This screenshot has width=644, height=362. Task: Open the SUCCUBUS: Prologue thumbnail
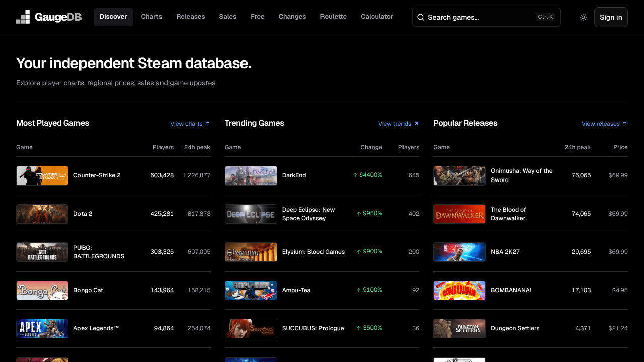[x=251, y=328]
